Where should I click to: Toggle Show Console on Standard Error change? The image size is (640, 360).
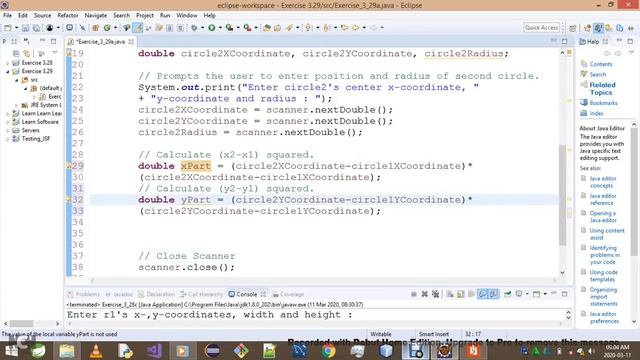493,294
